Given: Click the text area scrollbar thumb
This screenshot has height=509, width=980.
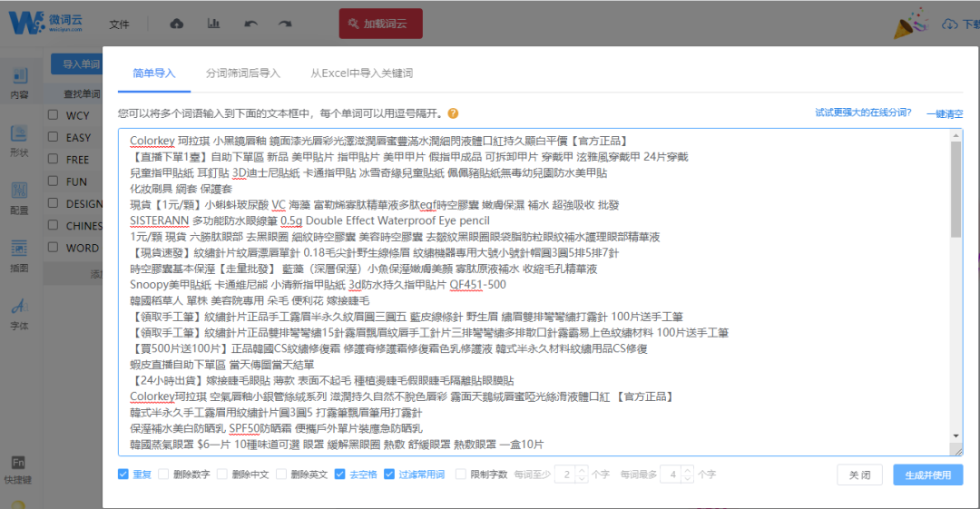Looking at the screenshot, I should tap(956, 190).
